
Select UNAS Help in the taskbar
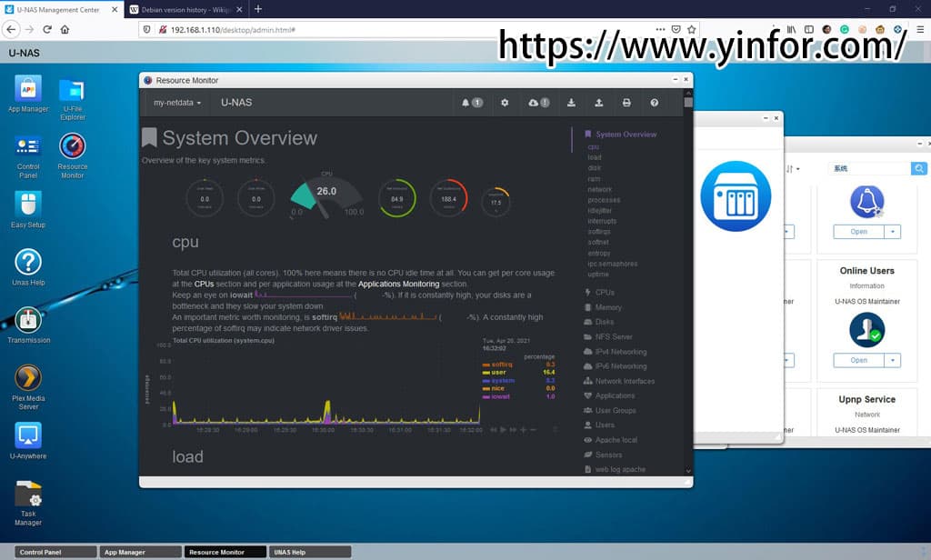pos(310,553)
